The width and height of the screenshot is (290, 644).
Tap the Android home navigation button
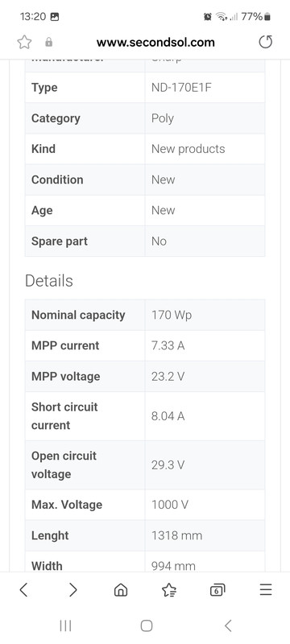coord(147,625)
